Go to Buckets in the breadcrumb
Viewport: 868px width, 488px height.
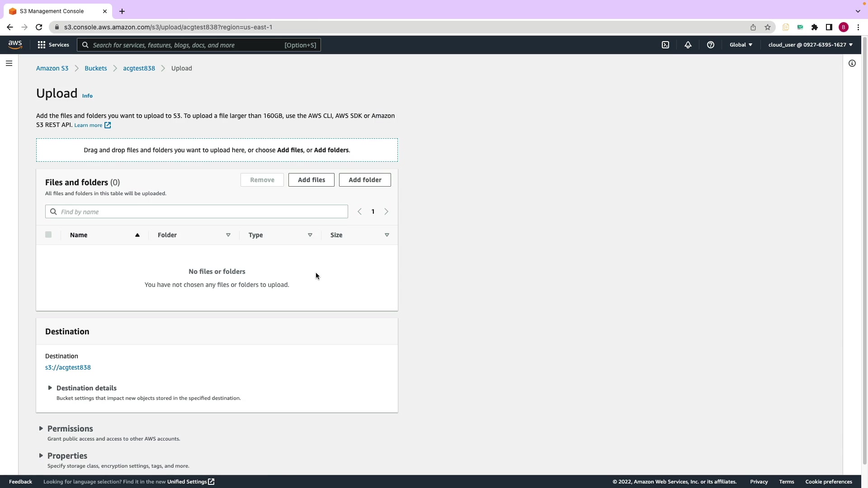pyautogui.click(x=95, y=68)
